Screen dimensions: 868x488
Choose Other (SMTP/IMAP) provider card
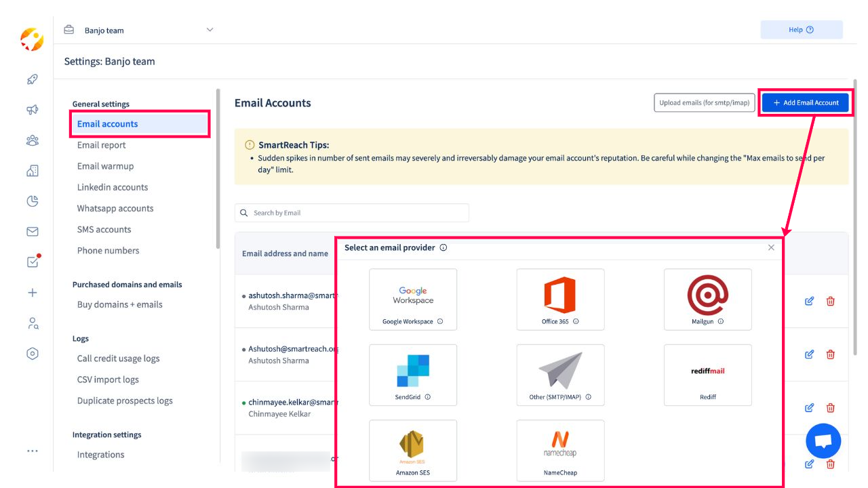560,375
